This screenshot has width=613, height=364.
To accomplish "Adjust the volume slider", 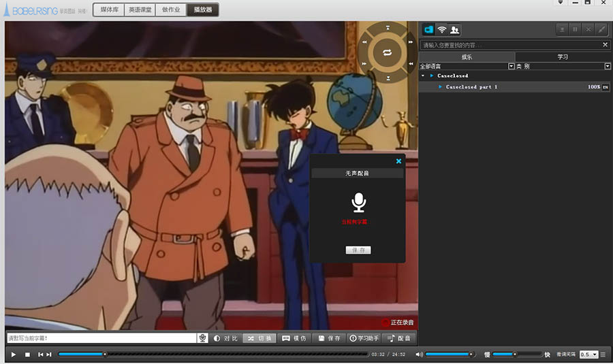I will pos(450,354).
